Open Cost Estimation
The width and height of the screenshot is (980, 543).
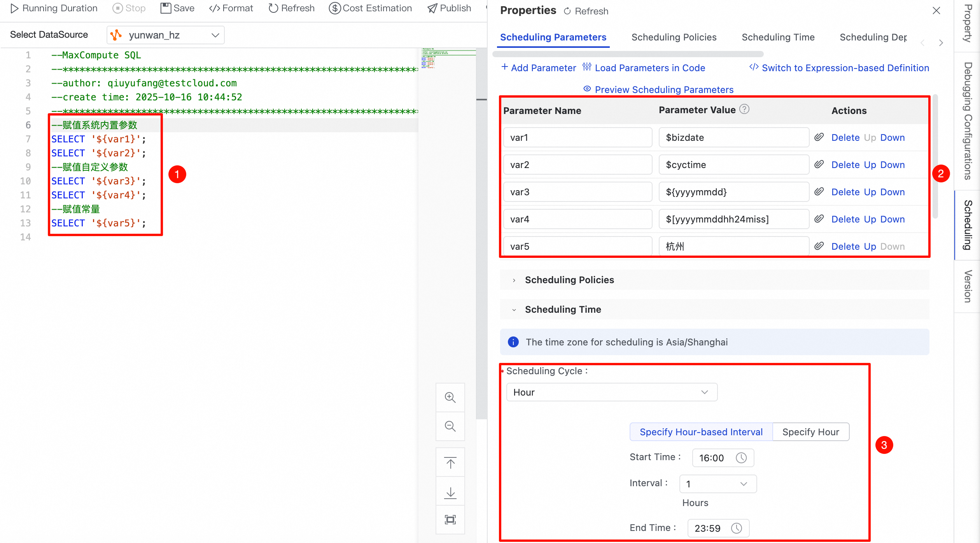pos(370,8)
